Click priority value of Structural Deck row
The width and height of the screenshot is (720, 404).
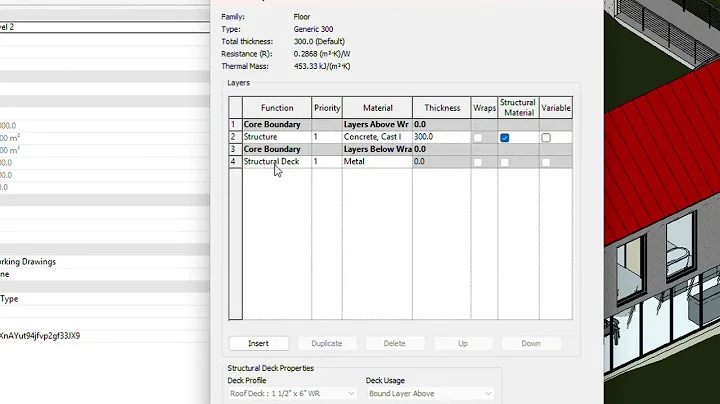[327, 162]
